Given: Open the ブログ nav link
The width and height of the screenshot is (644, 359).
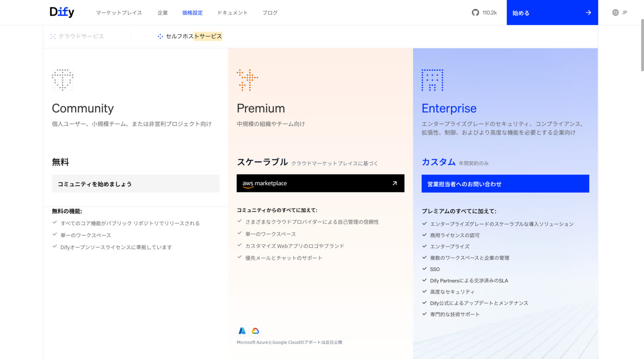Looking at the screenshot, I should pos(270,13).
